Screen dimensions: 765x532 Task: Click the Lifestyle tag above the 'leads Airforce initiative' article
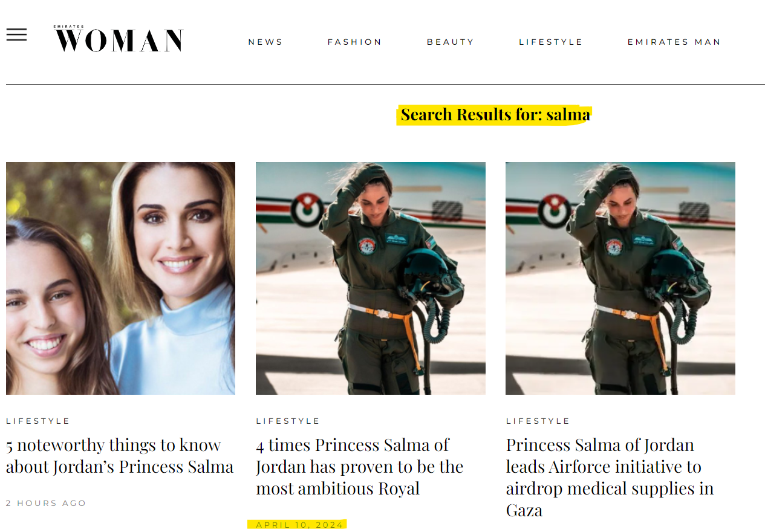(538, 421)
